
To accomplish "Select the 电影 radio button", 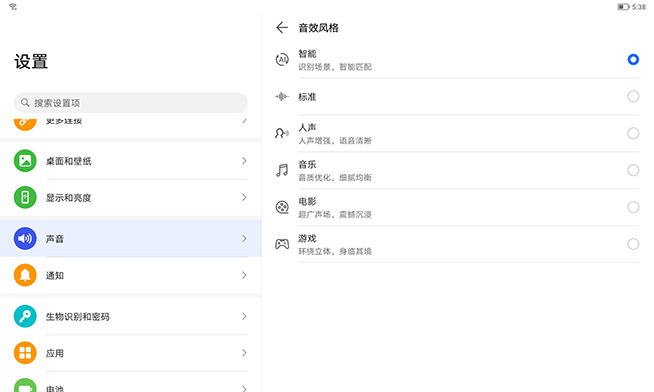I will tap(633, 207).
